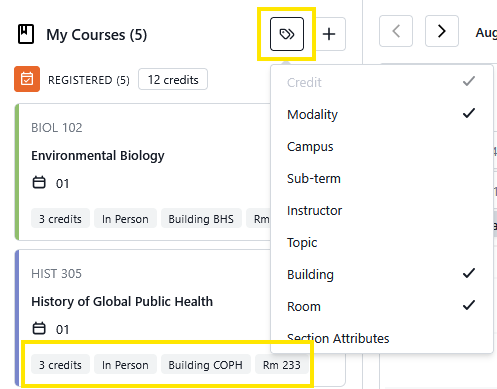497x389 pixels.
Task: Click the plus add course button
Action: click(x=329, y=34)
